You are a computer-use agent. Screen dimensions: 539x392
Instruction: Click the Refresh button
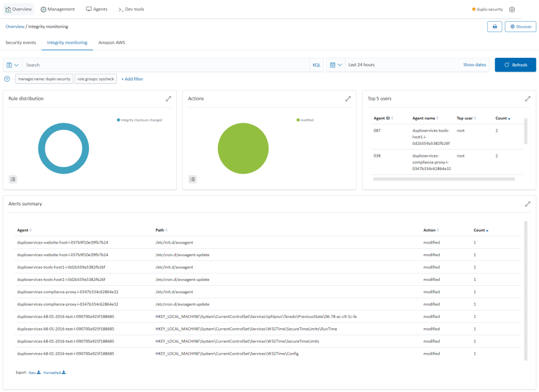point(515,65)
